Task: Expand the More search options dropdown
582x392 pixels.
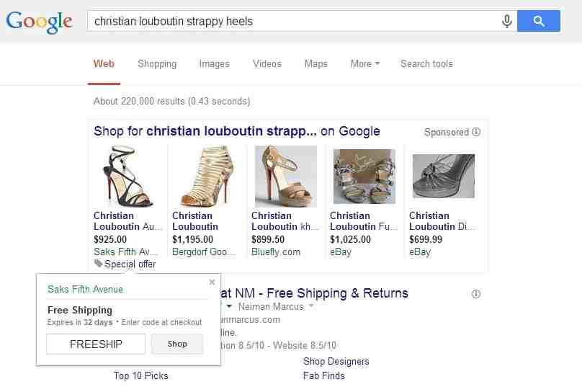Action: coord(365,64)
